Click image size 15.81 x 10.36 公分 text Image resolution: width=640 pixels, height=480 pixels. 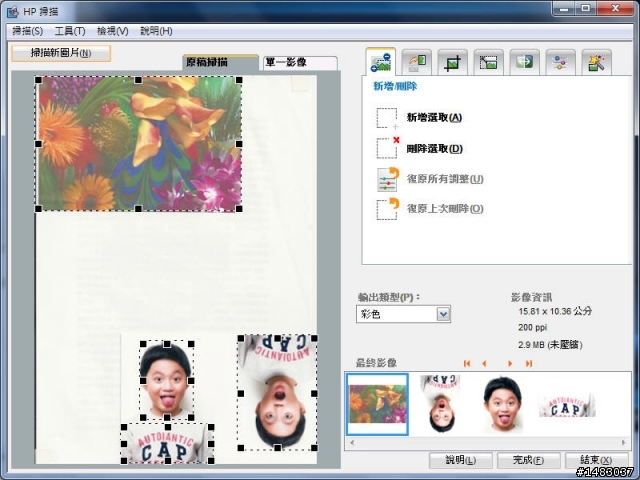(x=555, y=311)
